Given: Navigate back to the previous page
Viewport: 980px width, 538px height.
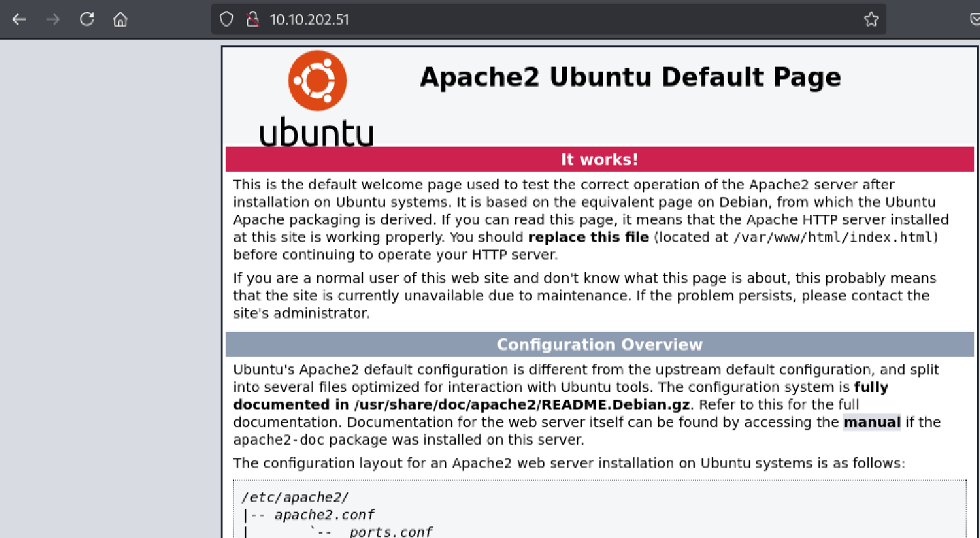Looking at the screenshot, I should coord(19,19).
